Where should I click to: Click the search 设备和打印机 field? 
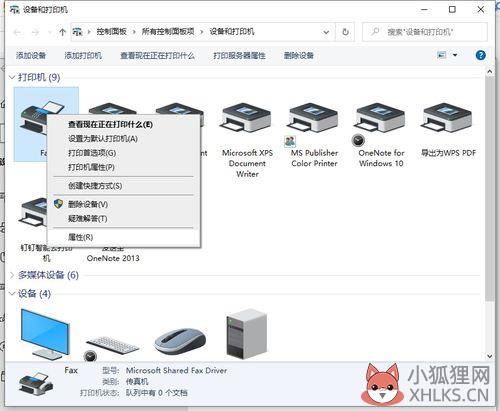tap(425, 32)
